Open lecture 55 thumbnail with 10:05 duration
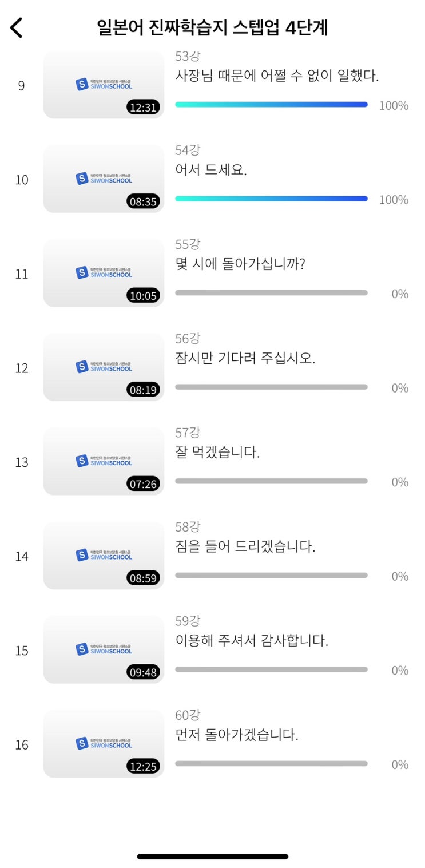 click(104, 273)
